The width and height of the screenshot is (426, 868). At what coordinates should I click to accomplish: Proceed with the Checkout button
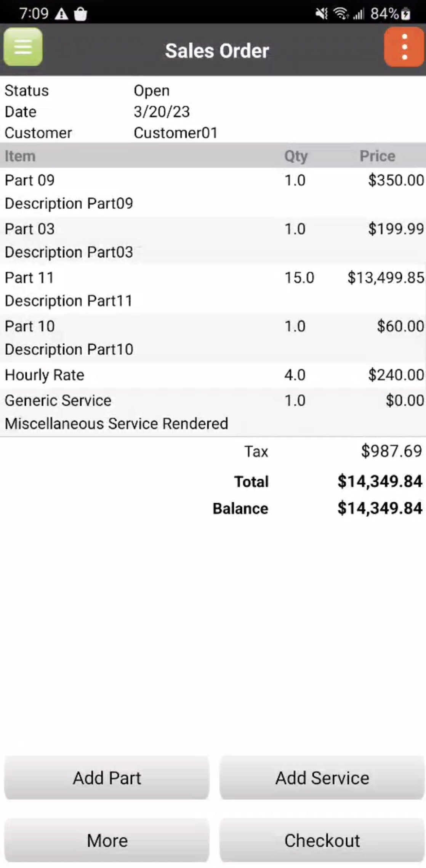pyautogui.click(x=322, y=840)
